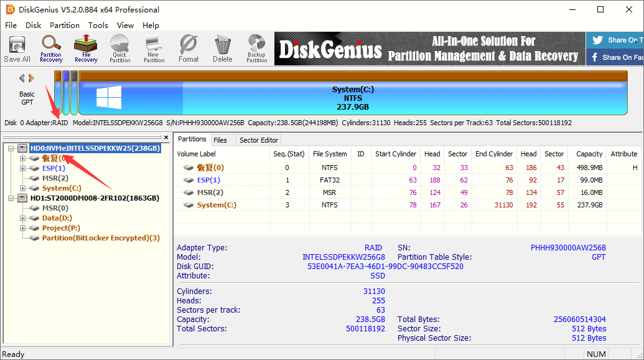Open the Tools menu
This screenshot has width=644, height=360.
pyautogui.click(x=98, y=26)
